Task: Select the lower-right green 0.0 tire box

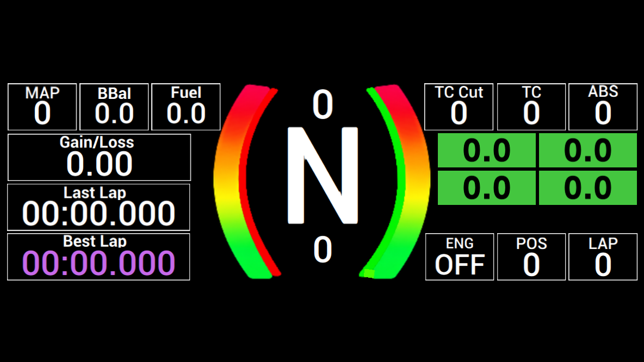Action: [588, 188]
